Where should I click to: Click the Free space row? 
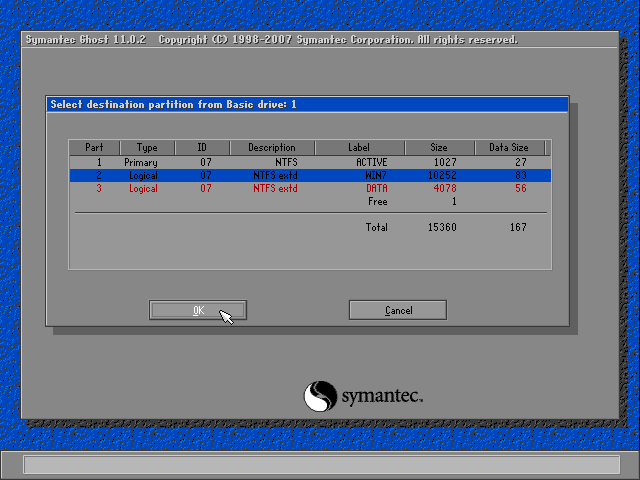click(377, 201)
